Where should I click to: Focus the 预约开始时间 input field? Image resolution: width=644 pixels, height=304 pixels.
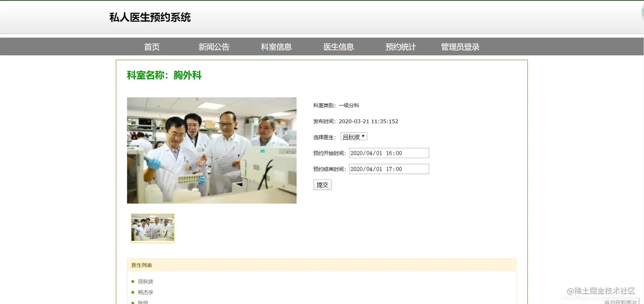[389, 153]
